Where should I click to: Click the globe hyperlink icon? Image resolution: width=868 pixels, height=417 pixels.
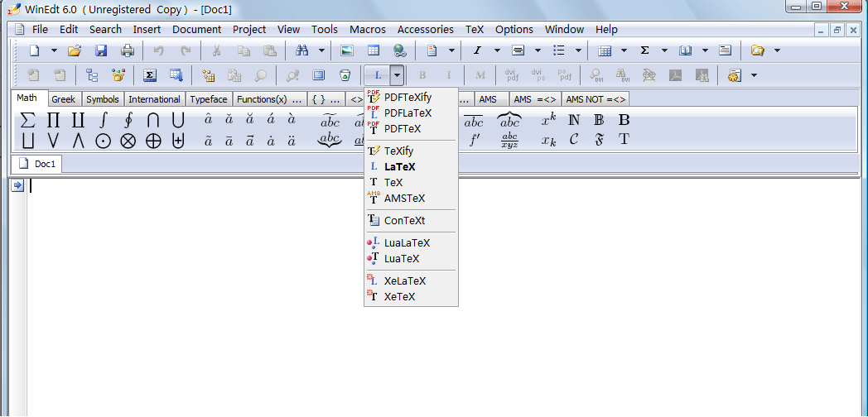pos(400,50)
